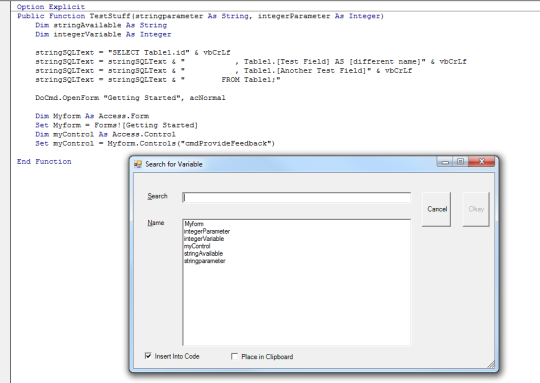Click the Search label in the dialog
This screenshot has height=383, width=540.
coord(157,196)
